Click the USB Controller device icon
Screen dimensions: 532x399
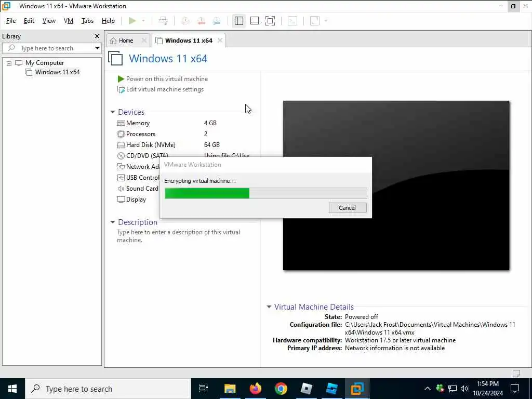tap(121, 178)
